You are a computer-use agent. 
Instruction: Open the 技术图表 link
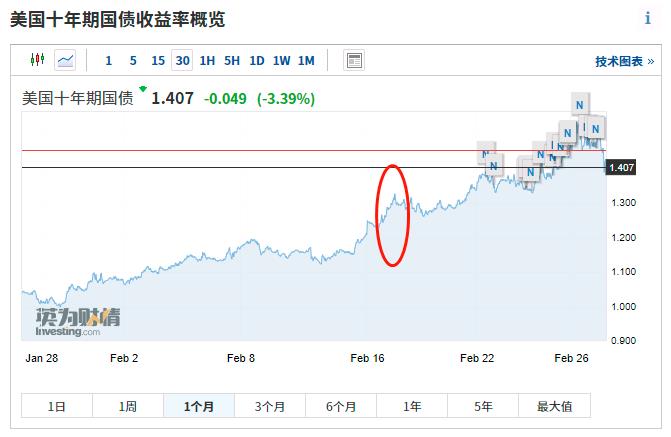pyautogui.click(x=624, y=61)
